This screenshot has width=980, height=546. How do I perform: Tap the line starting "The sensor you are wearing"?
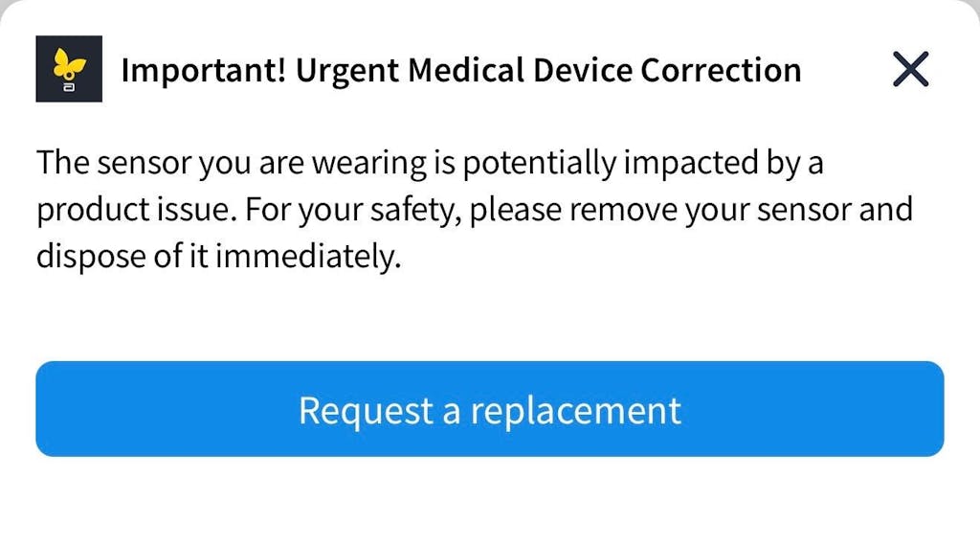click(x=430, y=163)
